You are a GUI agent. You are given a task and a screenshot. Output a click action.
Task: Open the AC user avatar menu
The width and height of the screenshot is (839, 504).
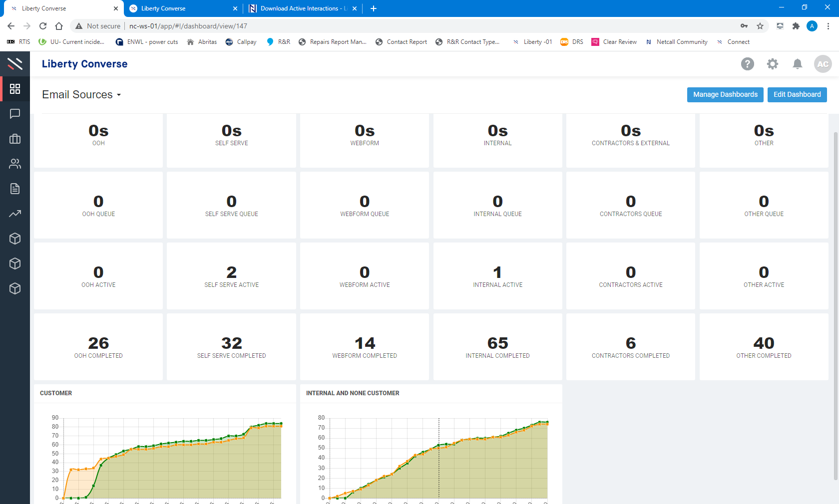point(823,64)
